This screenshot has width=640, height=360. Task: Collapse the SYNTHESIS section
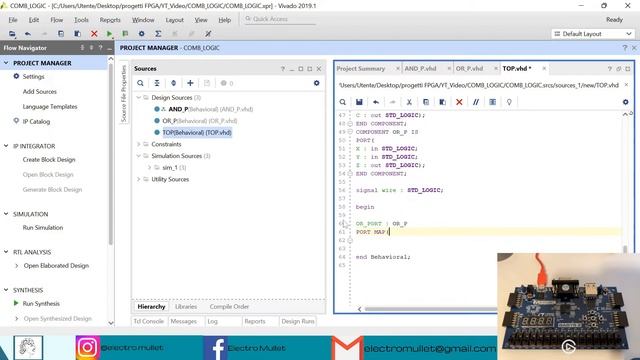click(6, 290)
